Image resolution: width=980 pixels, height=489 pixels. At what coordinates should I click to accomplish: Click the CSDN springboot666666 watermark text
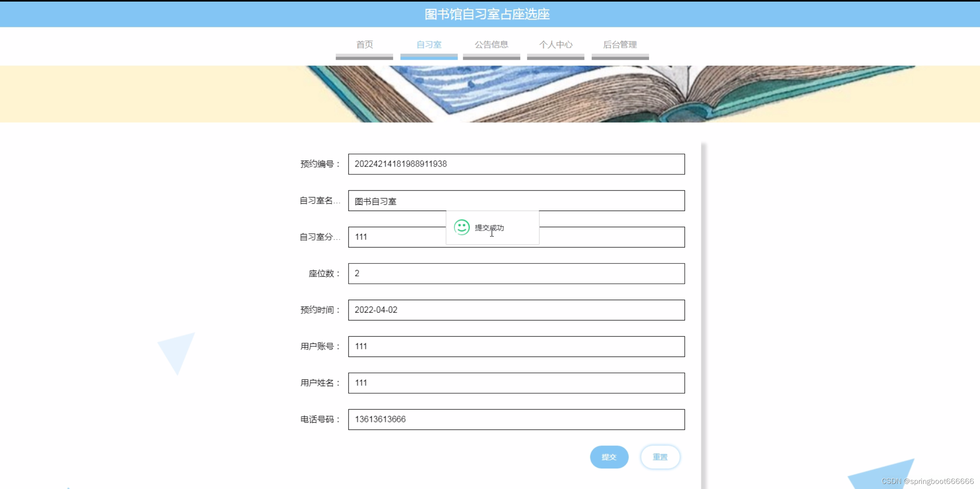pyautogui.click(x=927, y=481)
